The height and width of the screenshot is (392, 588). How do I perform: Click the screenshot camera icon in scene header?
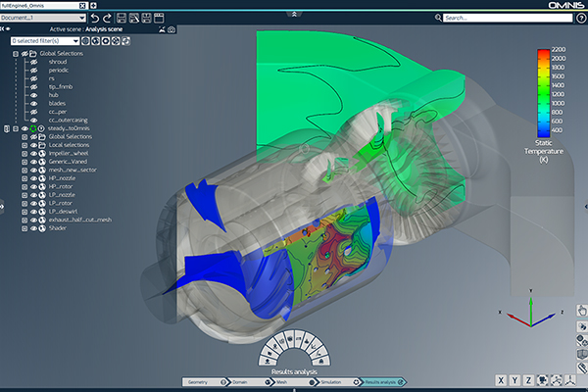click(171, 29)
